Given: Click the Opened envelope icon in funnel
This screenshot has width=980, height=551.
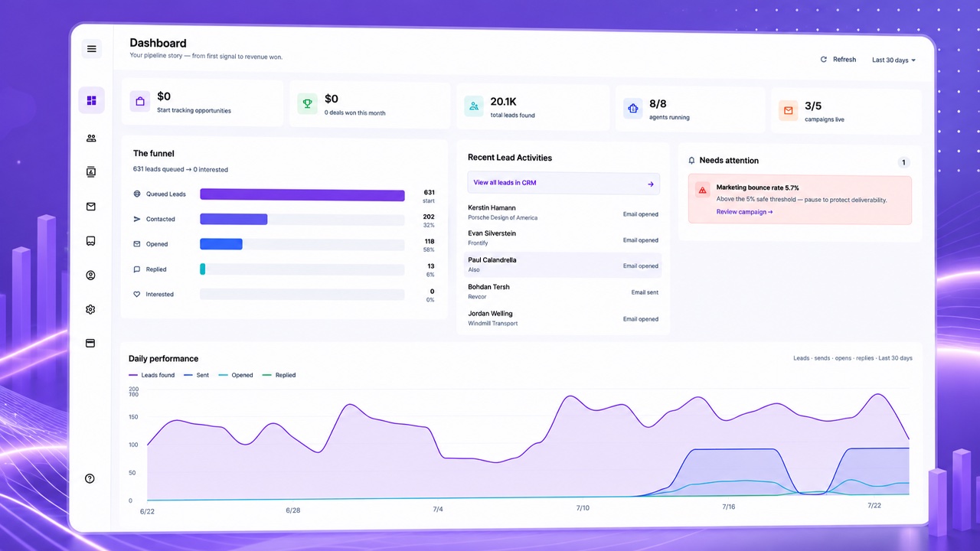Looking at the screenshot, I should pyautogui.click(x=137, y=244).
